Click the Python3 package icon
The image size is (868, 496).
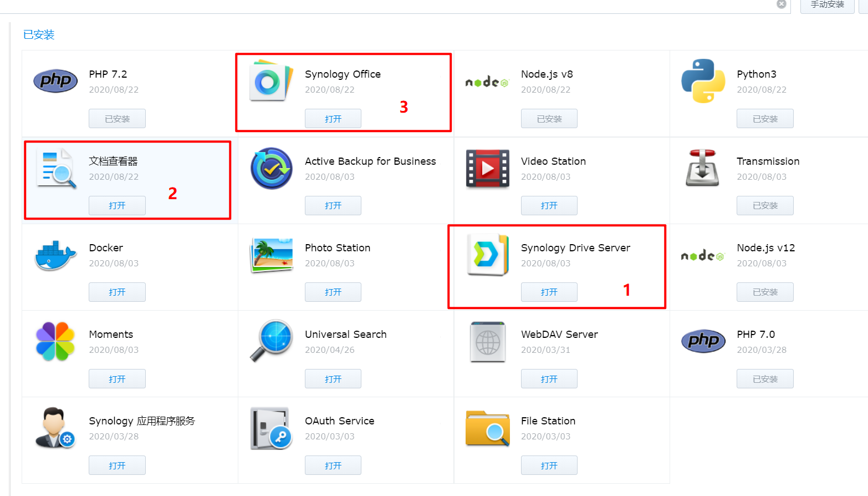(703, 81)
